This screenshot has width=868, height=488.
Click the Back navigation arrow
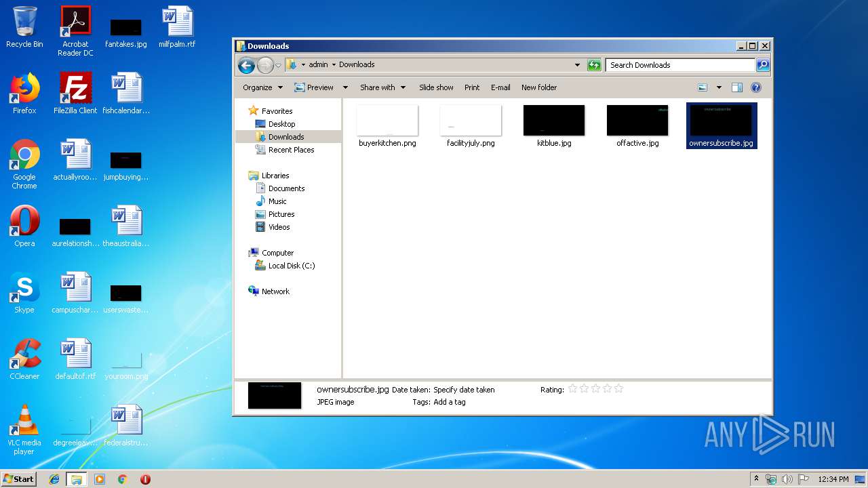point(246,65)
